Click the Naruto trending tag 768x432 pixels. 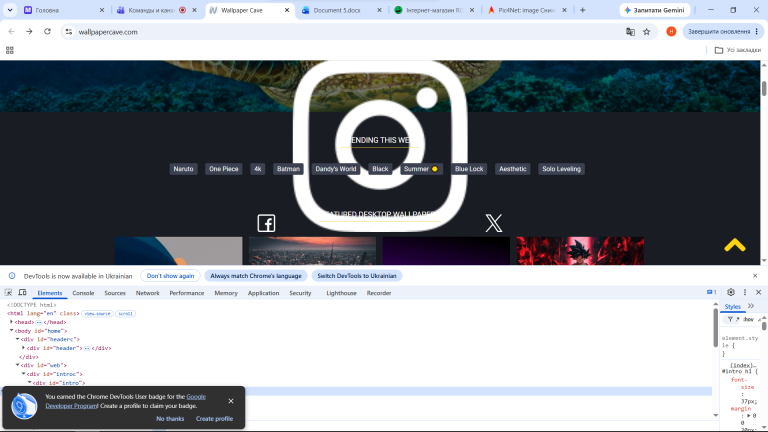pyautogui.click(x=183, y=169)
